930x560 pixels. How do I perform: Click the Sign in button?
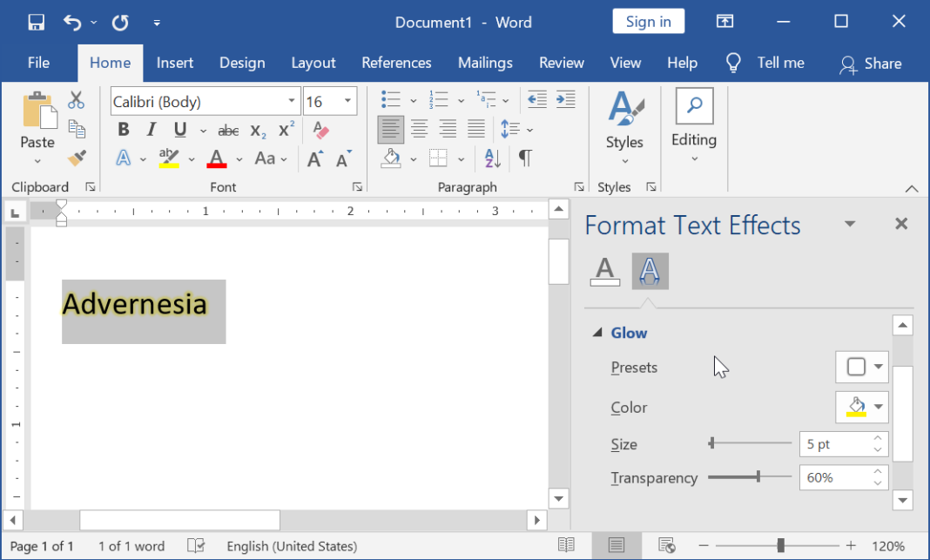(x=648, y=21)
